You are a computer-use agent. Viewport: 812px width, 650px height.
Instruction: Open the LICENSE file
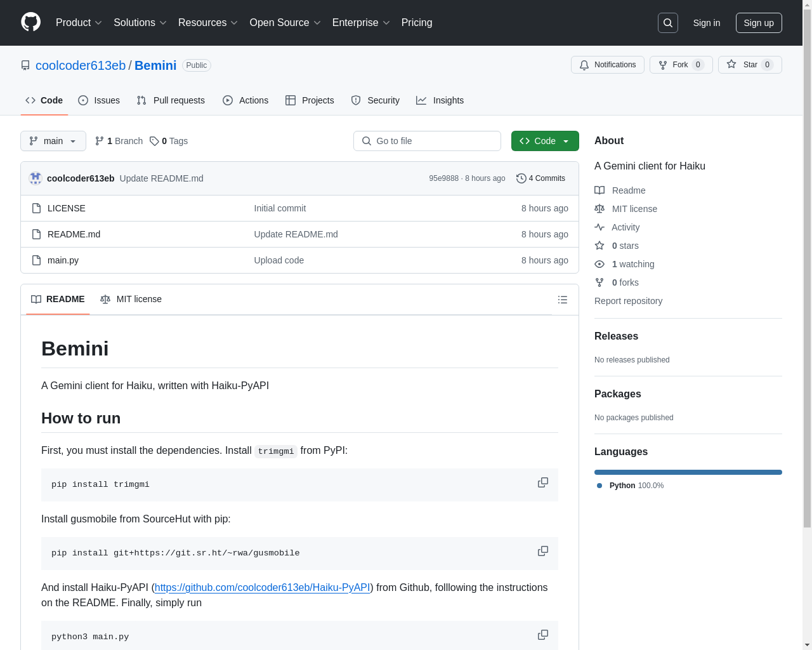[67, 208]
